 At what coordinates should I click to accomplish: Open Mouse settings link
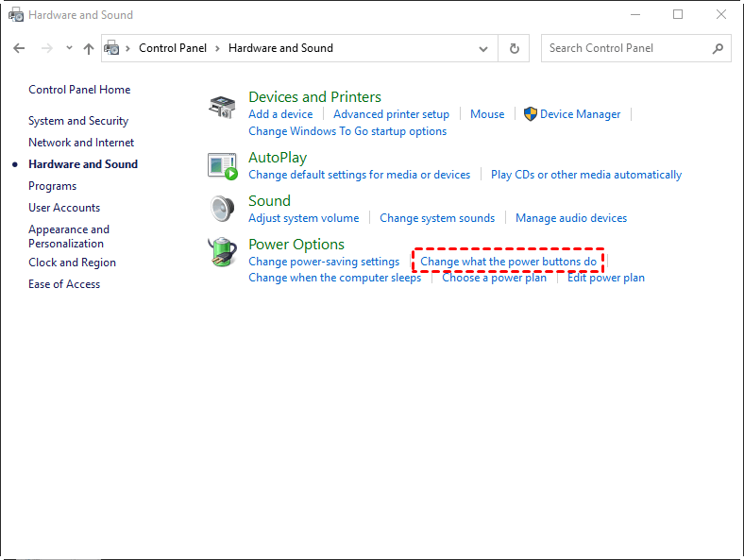487,114
